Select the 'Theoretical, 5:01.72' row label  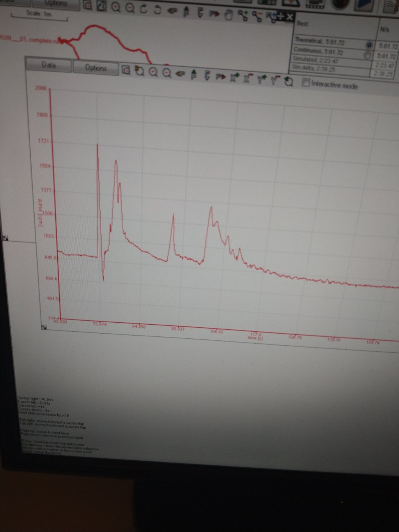click(319, 41)
